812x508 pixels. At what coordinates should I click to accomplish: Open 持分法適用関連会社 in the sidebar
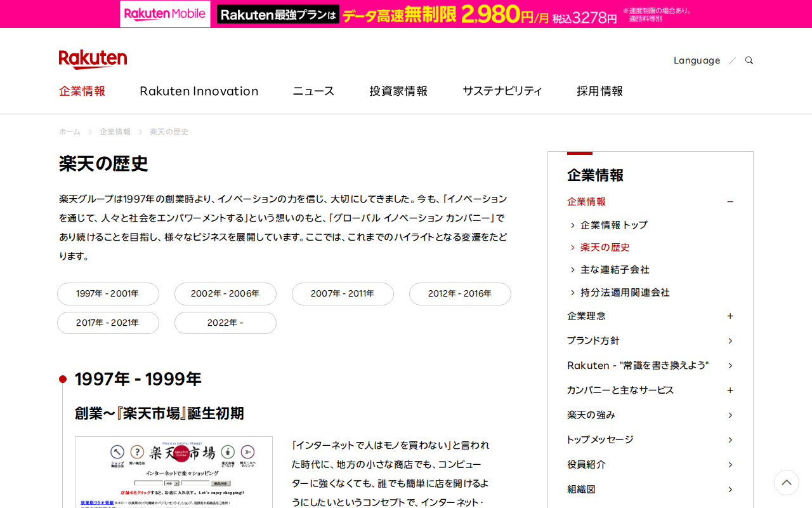click(x=625, y=292)
